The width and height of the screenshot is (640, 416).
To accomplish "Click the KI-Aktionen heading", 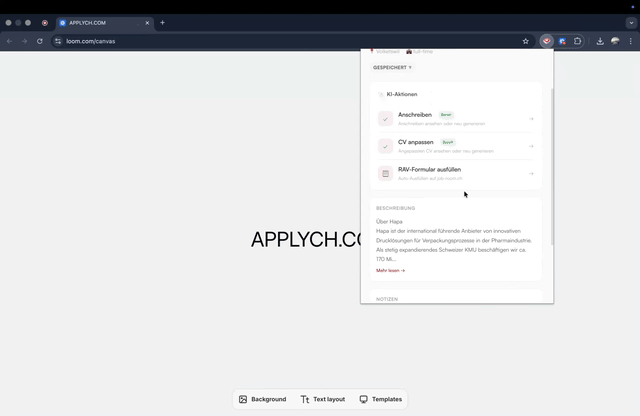I will click(x=402, y=94).
